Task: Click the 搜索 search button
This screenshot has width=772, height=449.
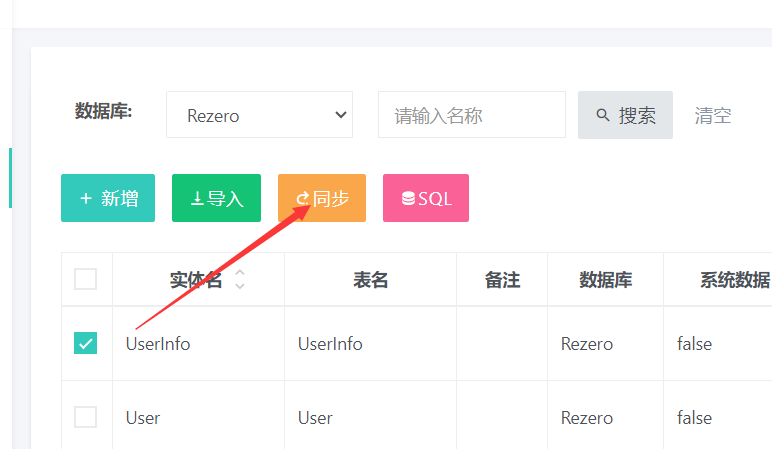Action: (625, 115)
